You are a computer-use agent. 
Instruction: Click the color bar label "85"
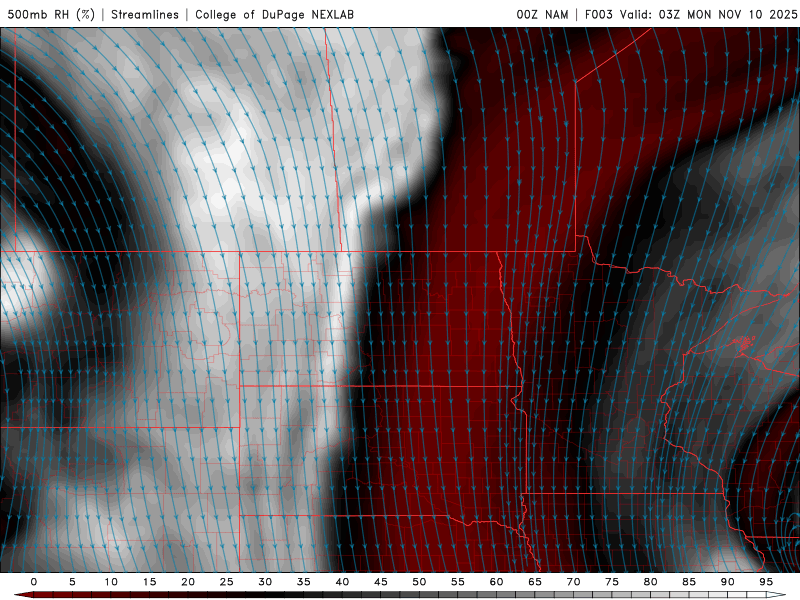click(689, 582)
